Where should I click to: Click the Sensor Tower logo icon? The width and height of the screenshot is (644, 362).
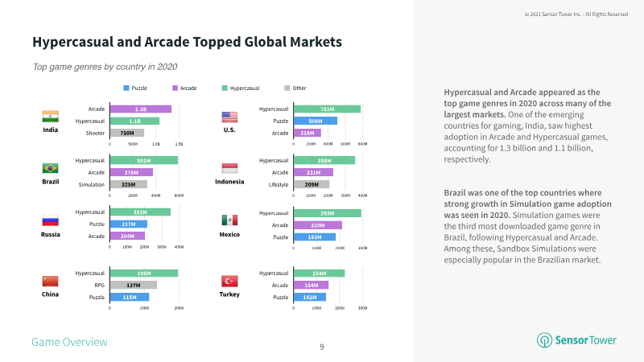545,340
